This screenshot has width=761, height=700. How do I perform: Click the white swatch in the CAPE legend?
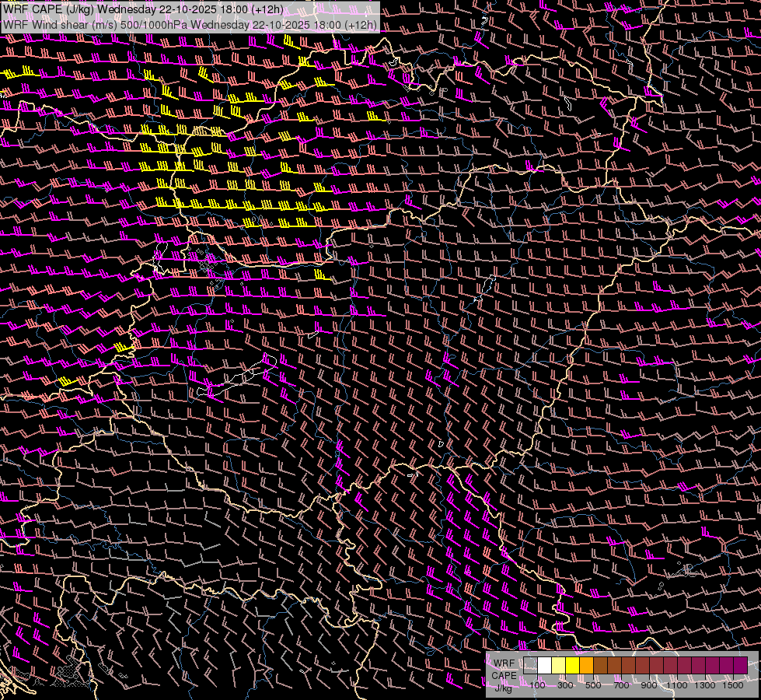(544, 665)
